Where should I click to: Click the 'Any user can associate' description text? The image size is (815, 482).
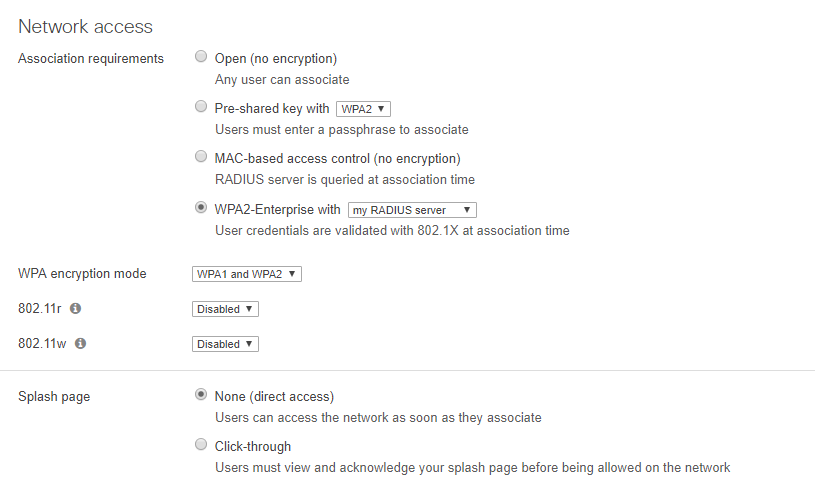282,79
